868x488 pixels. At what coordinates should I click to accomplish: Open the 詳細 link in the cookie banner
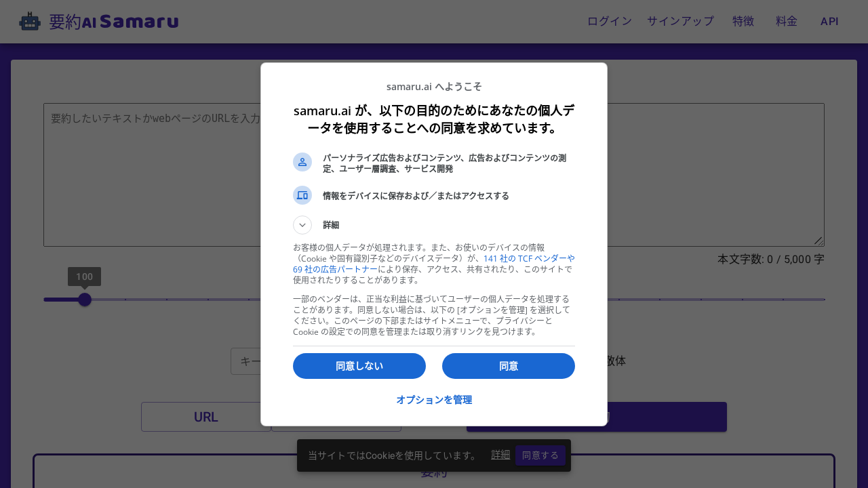[x=500, y=455]
